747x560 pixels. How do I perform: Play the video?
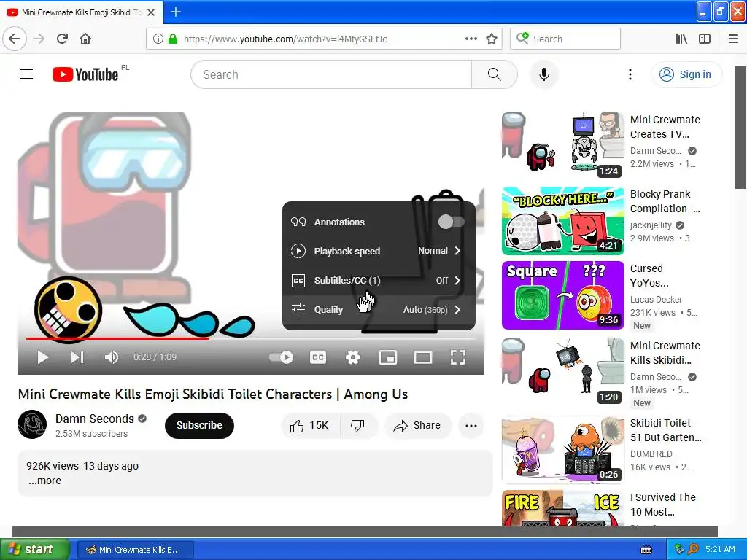43,357
